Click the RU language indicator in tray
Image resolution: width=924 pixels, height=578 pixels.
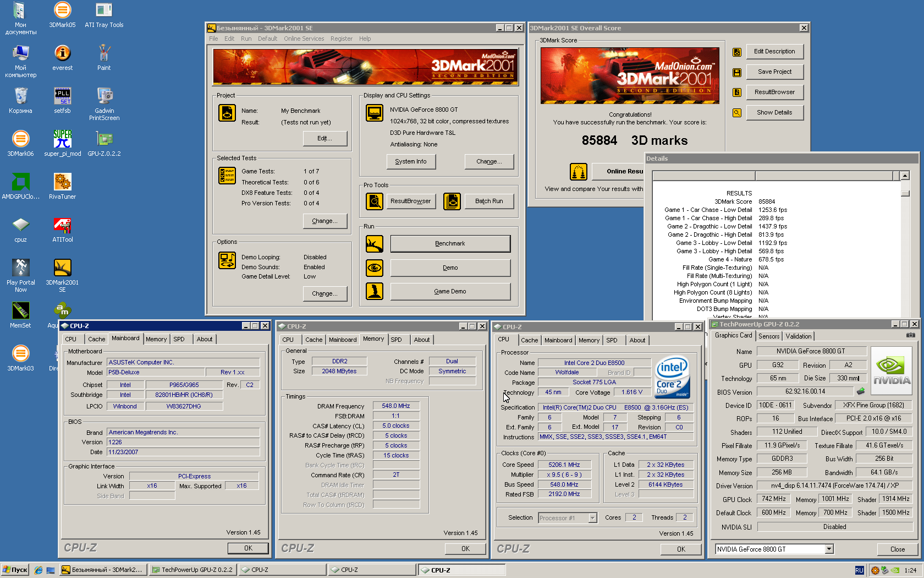(x=859, y=570)
